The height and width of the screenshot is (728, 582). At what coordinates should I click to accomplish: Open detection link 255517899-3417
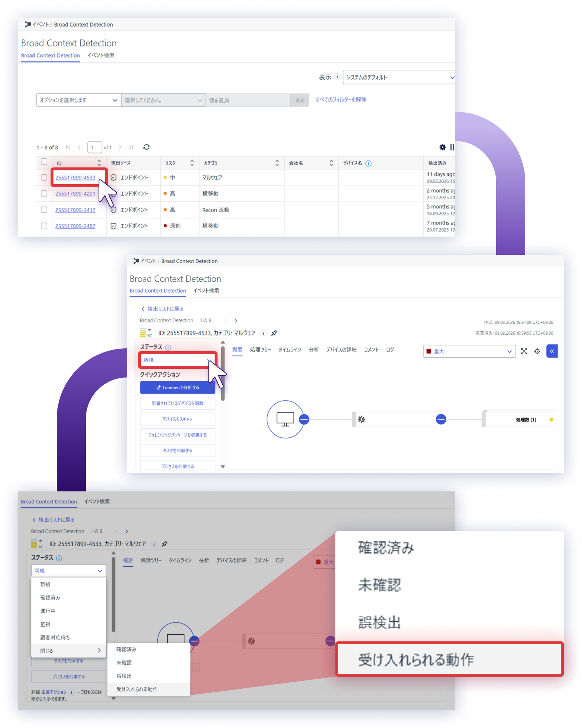click(x=75, y=210)
